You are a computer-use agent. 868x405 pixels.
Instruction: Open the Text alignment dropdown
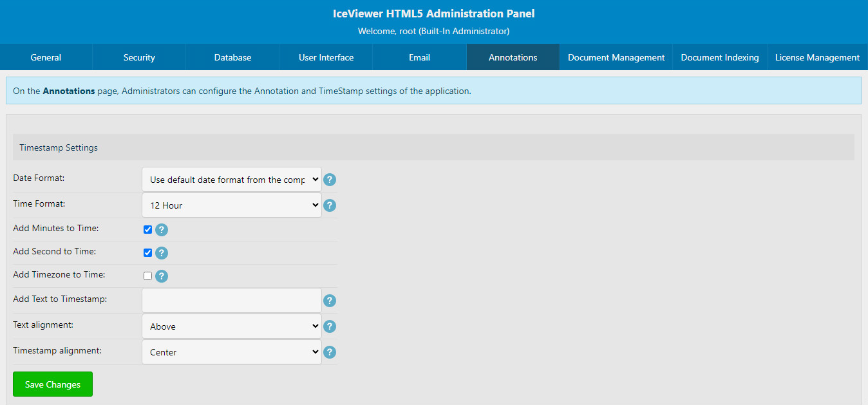tap(231, 326)
